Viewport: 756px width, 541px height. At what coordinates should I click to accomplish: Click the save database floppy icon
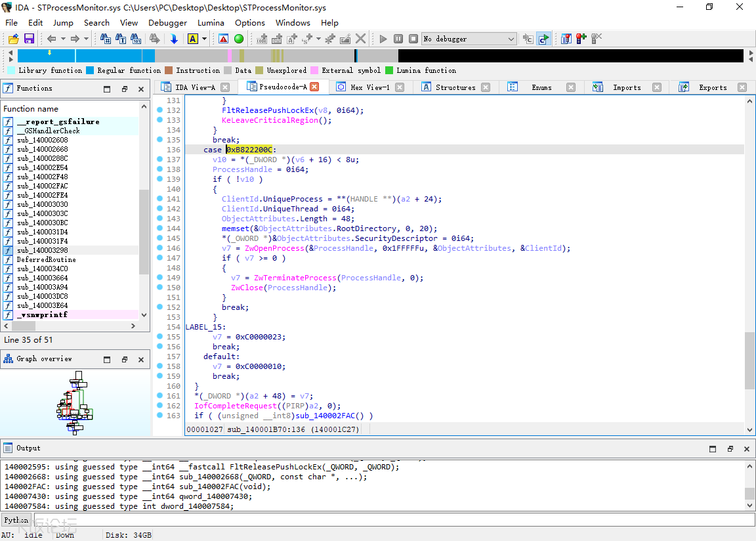(29, 39)
